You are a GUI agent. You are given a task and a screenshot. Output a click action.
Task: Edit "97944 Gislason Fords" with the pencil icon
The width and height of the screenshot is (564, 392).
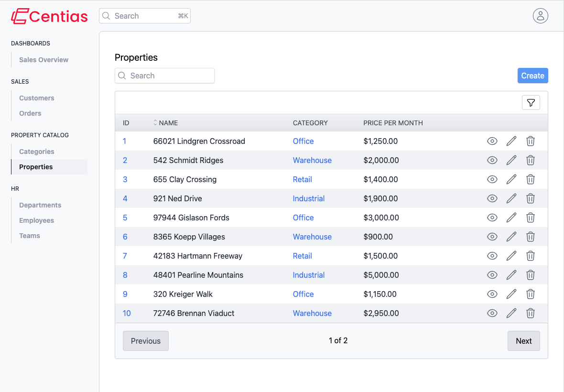pos(511,218)
